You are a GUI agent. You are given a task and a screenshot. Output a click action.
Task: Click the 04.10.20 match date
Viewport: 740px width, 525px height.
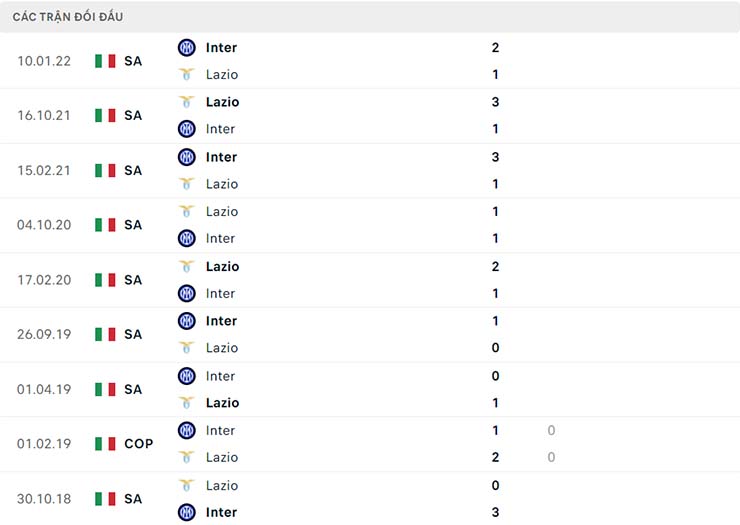(44, 225)
